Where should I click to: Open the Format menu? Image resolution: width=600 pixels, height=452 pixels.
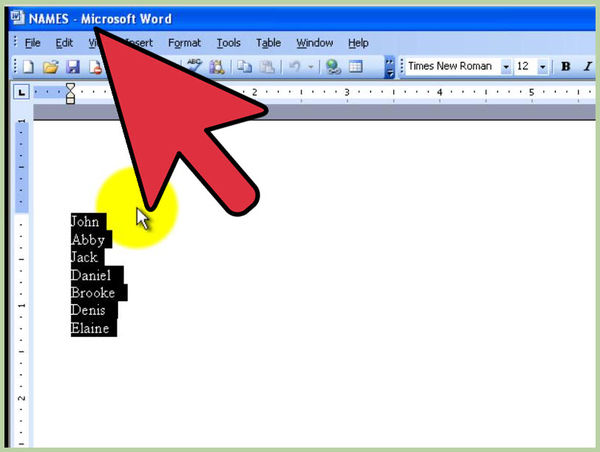click(184, 43)
